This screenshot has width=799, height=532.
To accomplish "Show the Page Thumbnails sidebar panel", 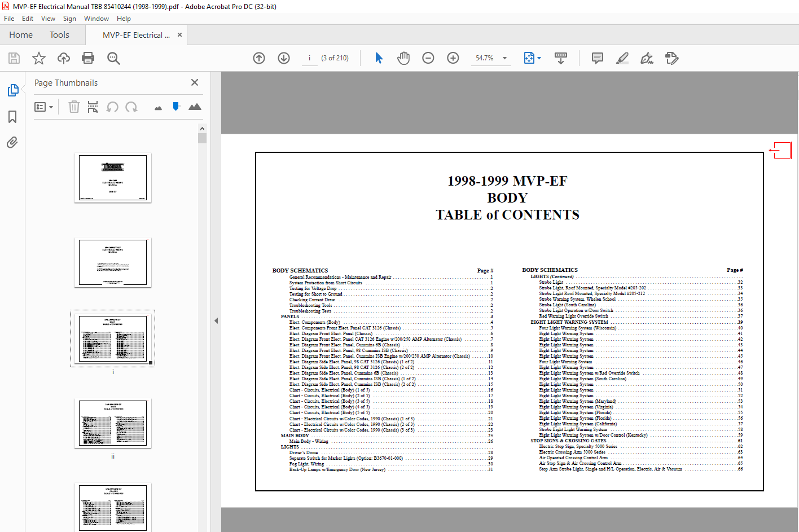I will pyautogui.click(x=13, y=90).
